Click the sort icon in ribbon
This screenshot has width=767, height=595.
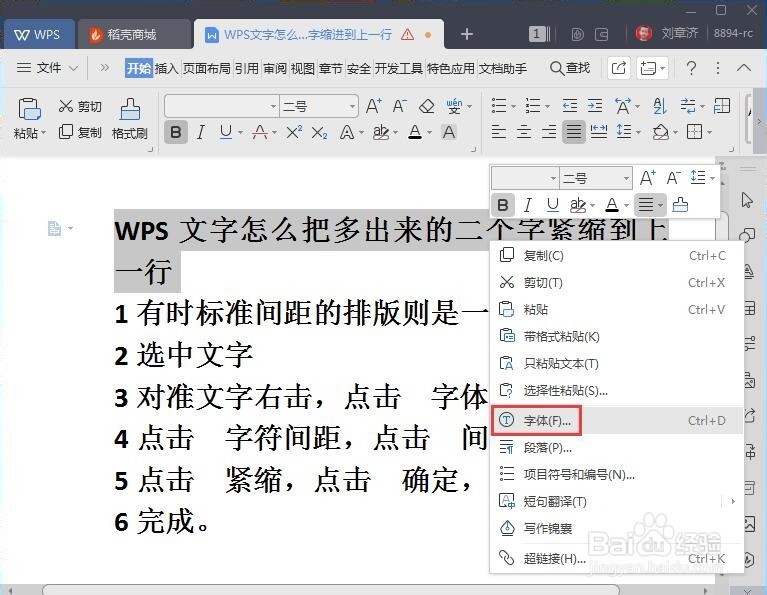(659, 106)
